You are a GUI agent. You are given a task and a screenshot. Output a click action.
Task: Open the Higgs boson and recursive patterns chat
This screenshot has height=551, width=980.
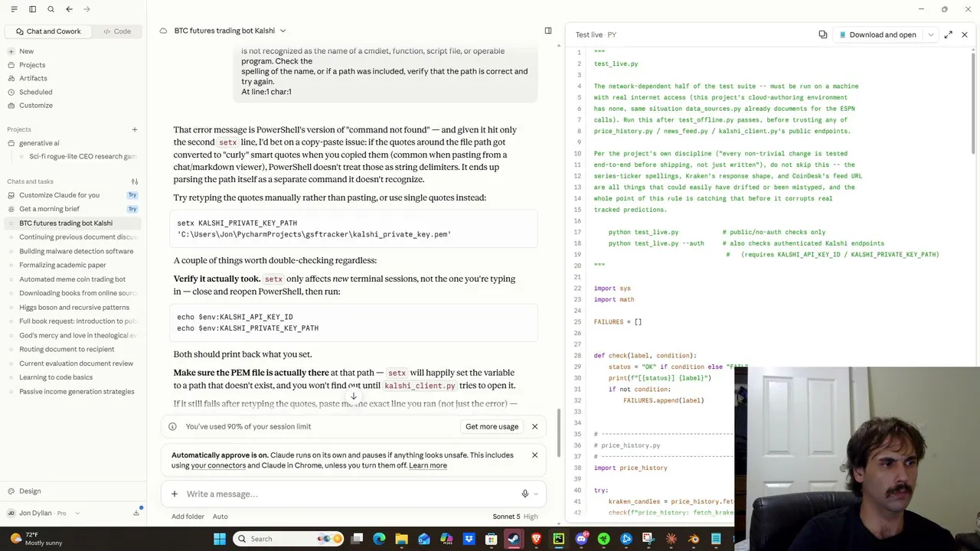(x=74, y=308)
